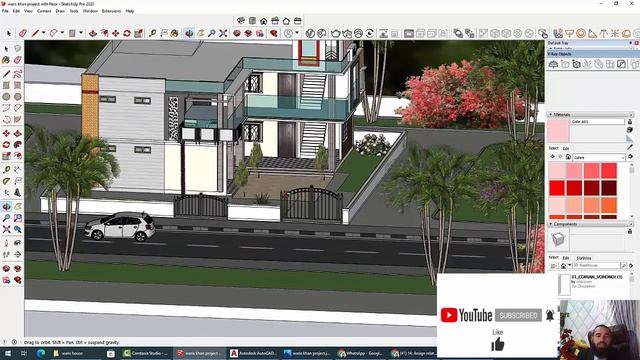Click the 3D Warehouse search field
The image size is (640, 360).
596,266
